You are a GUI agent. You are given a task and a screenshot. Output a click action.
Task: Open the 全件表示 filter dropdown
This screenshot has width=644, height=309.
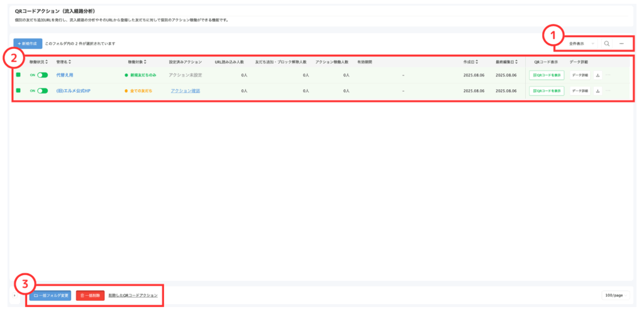(580, 43)
